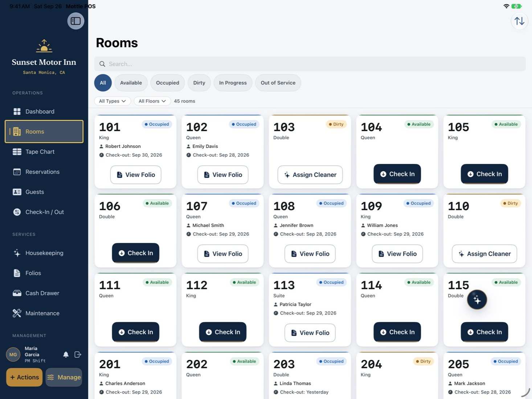The height and width of the screenshot is (399, 532).
Task: Assign Cleaner to room 110
Action: (x=484, y=254)
